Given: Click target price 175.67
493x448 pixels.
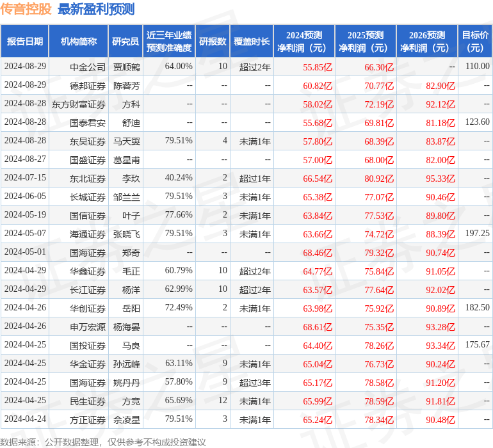Looking at the screenshot, I should click(477, 344).
